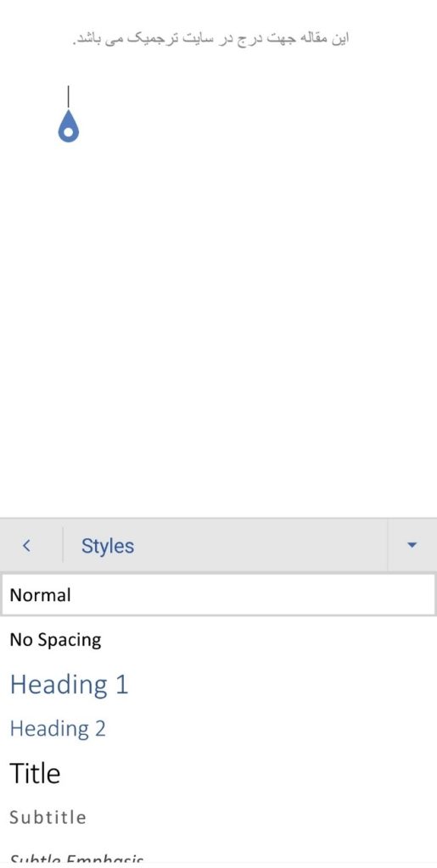Place cursor on the word سایت
Image resolution: width=437 pixels, height=868 pixels.
click(199, 39)
